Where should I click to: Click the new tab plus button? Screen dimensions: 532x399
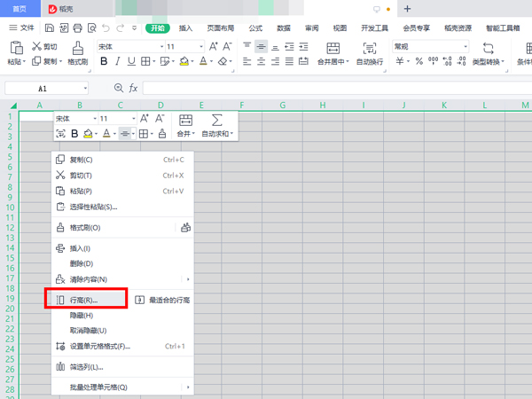408,9
